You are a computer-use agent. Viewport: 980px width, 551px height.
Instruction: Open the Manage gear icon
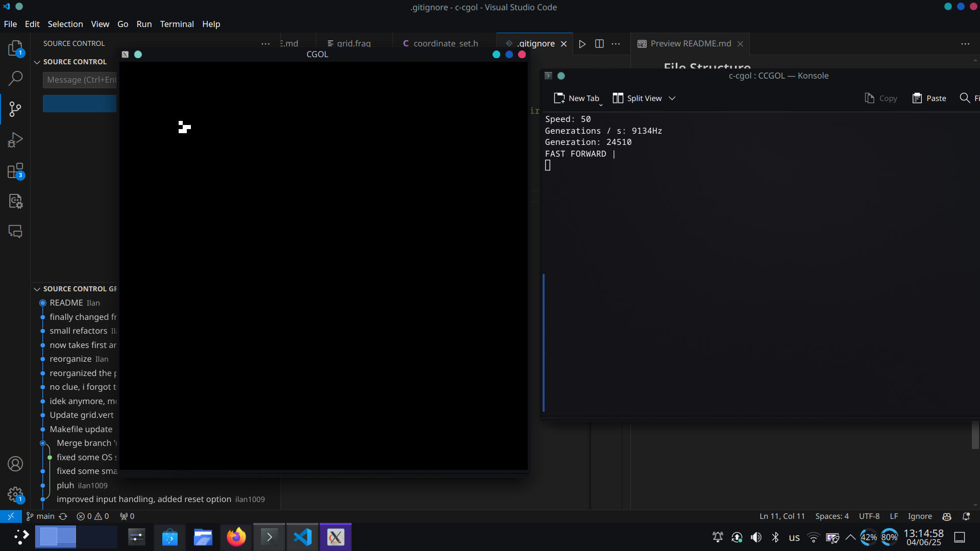click(x=15, y=494)
